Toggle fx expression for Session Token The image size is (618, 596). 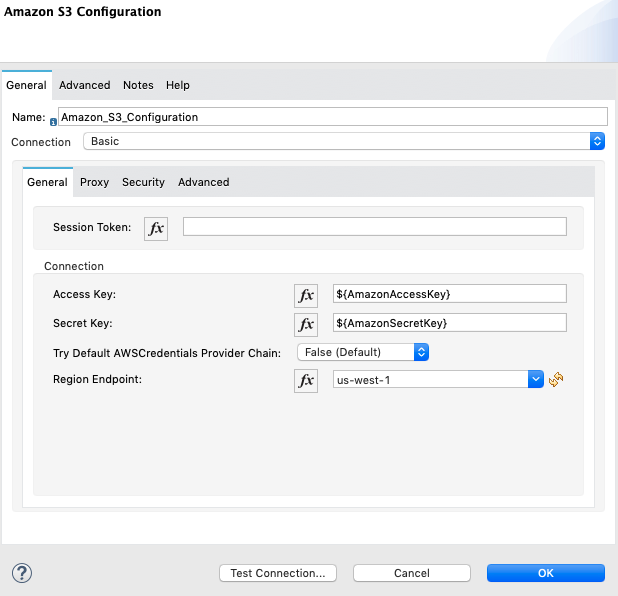pyautogui.click(x=156, y=229)
